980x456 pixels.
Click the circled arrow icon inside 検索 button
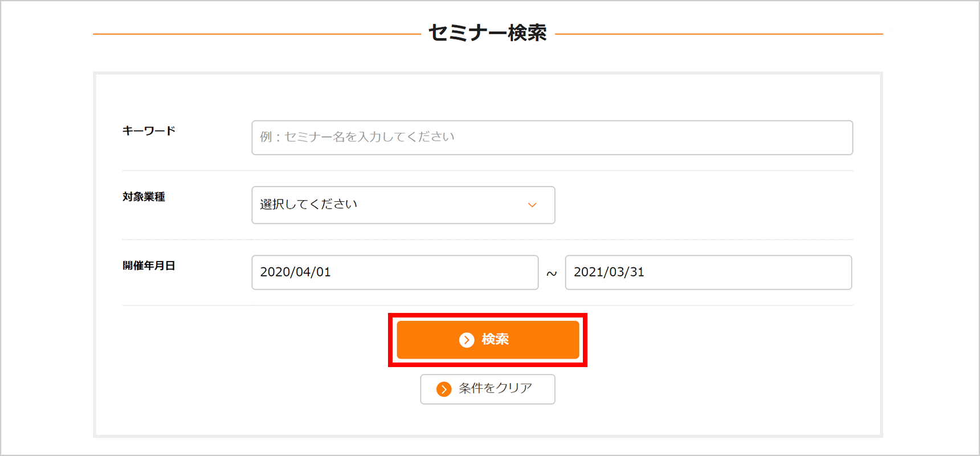point(467,340)
